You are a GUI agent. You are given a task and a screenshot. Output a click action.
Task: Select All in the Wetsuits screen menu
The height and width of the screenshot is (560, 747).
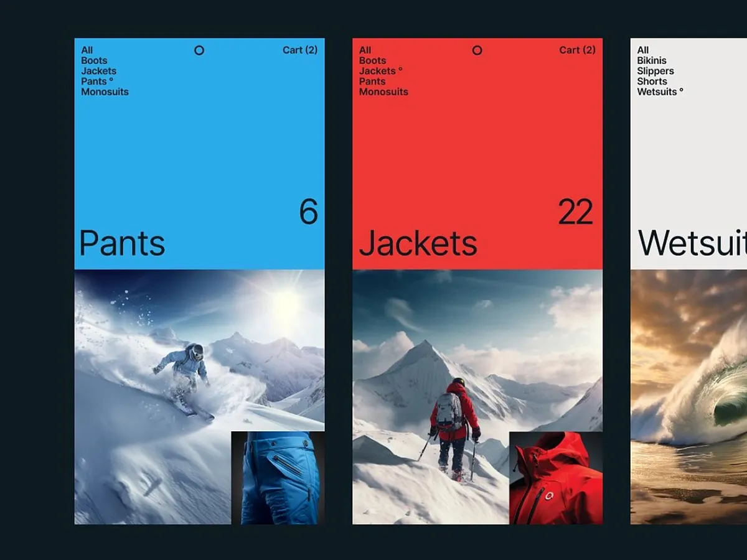click(x=643, y=50)
